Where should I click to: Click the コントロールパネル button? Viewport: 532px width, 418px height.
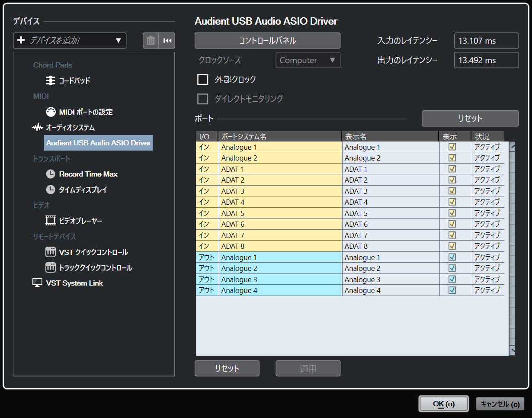click(267, 41)
